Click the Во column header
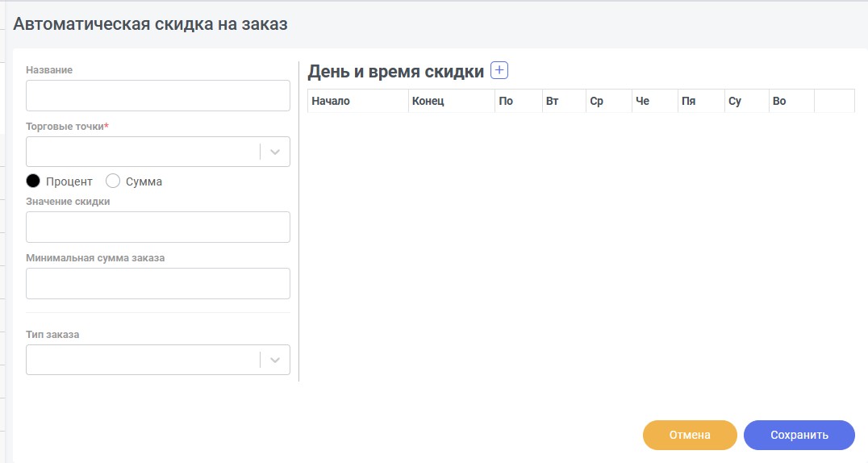The image size is (868, 463). 791,101
